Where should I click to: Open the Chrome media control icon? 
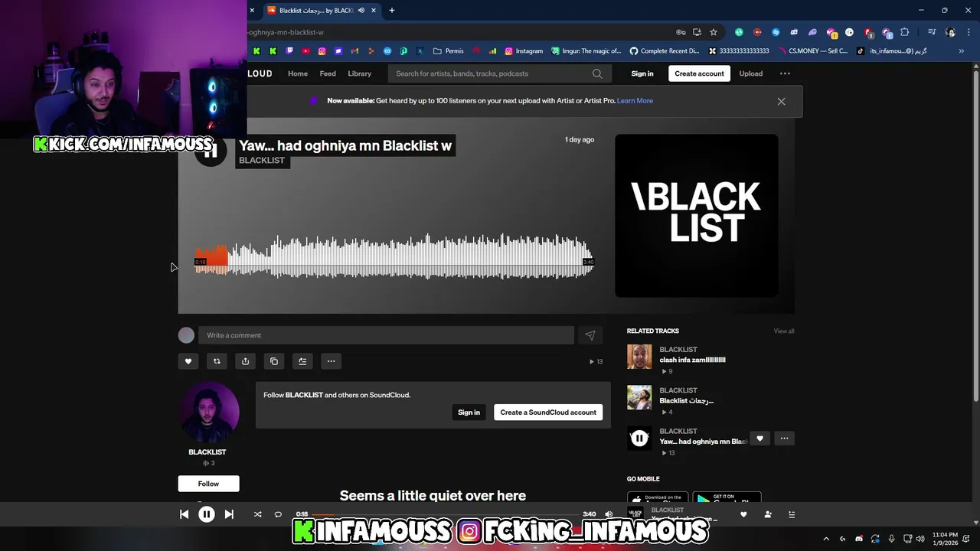932,32
